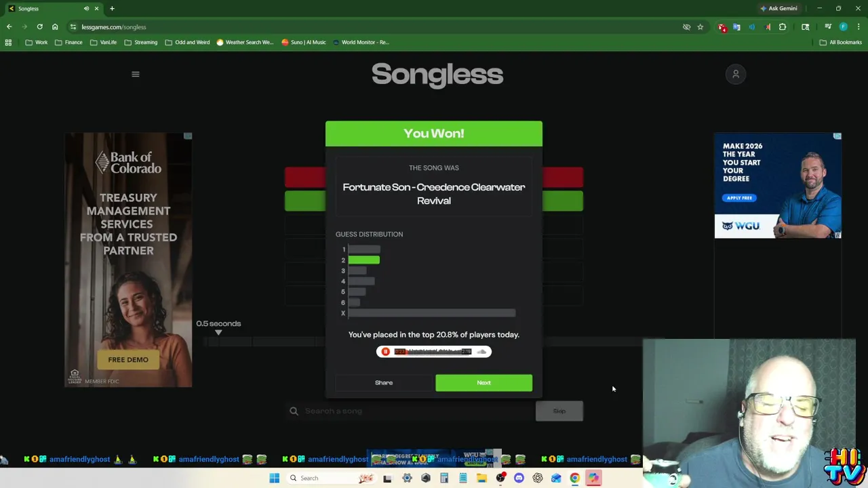Reload the Songless page
Screen dimensions: 868x488
[39, 27]
